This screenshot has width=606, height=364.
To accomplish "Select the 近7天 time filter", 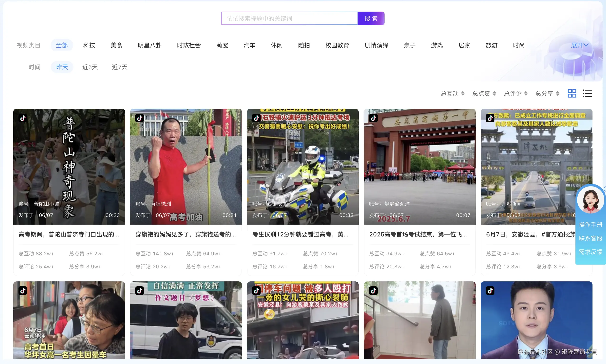I will [120, 67].
